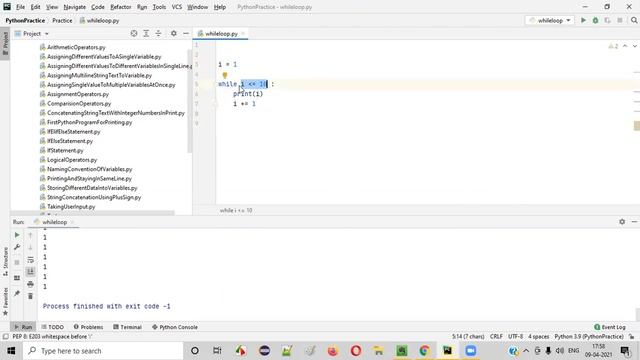
Task: Toggle the Favorites side tab
Action: (x=5, y=301)
